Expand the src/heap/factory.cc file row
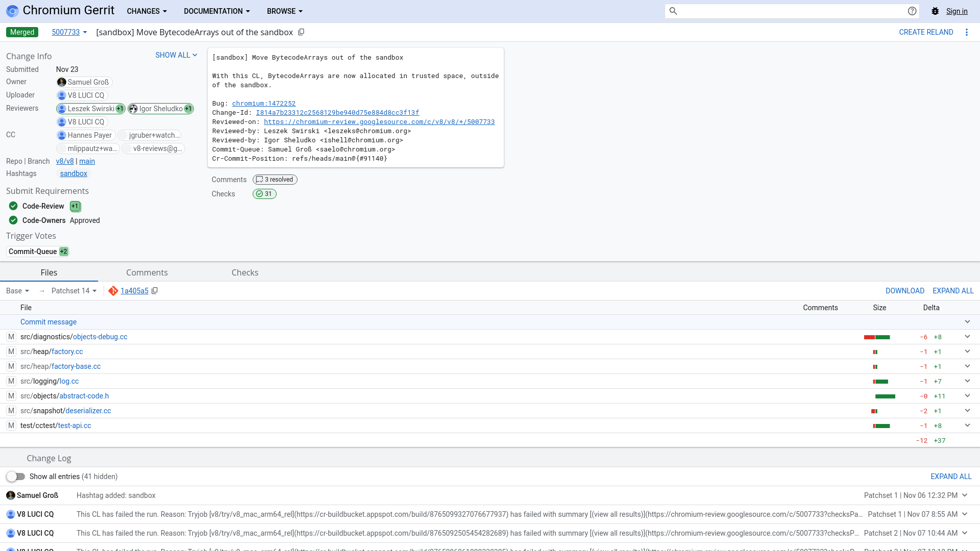The image size is (980, 551). [967, 351]
